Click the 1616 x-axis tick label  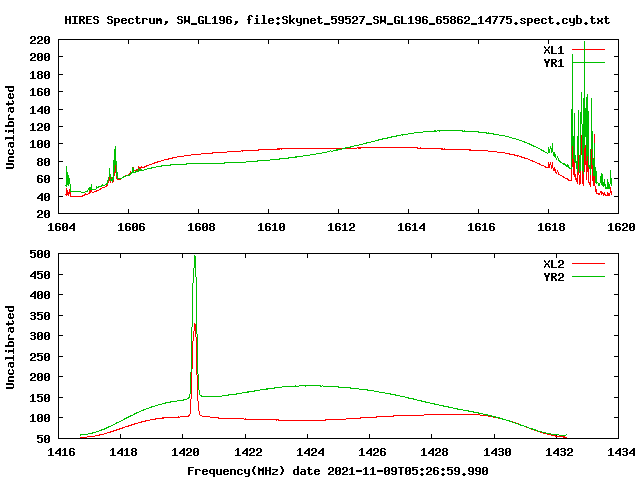[481, 227]
